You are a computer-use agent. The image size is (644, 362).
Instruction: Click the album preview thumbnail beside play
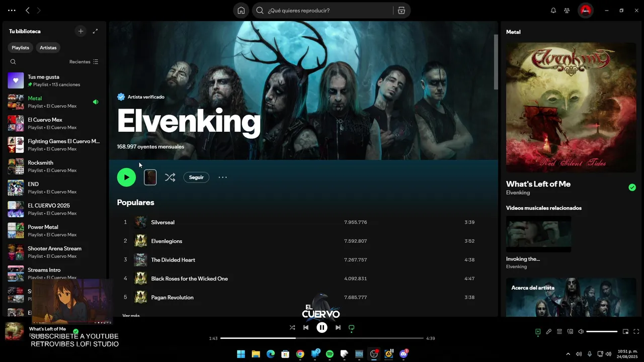click(150, 177)
